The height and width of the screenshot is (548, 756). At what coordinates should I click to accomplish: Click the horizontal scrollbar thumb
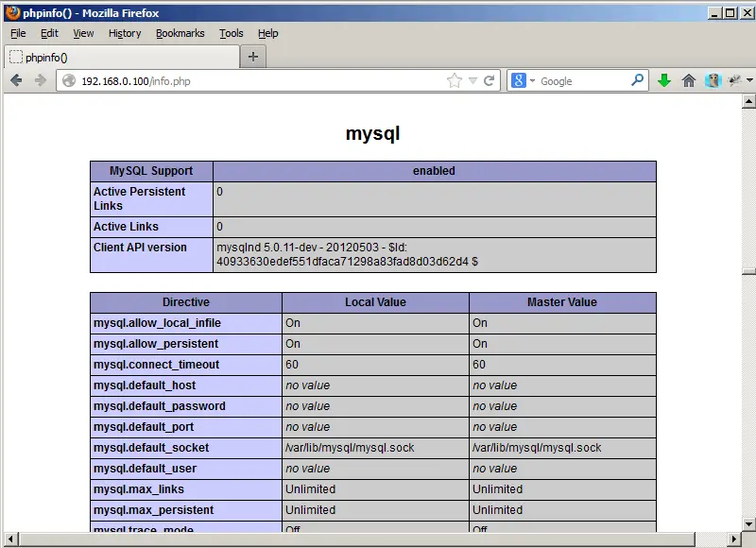357,539
